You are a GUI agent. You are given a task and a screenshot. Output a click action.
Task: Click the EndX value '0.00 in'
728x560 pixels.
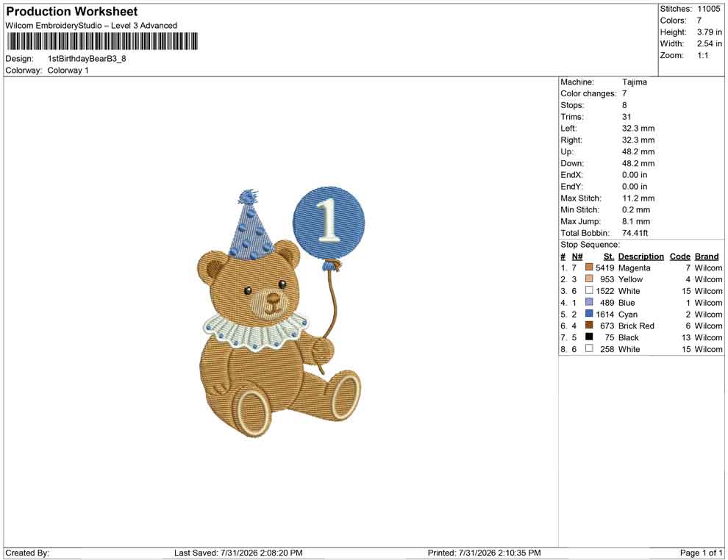click(635, 175)
